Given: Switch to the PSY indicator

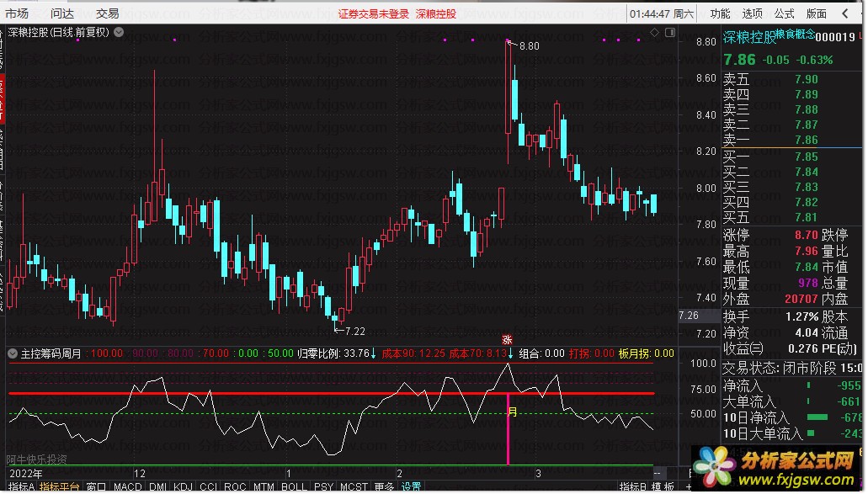Looking at the screenshot, I should (x=324, y=486).
